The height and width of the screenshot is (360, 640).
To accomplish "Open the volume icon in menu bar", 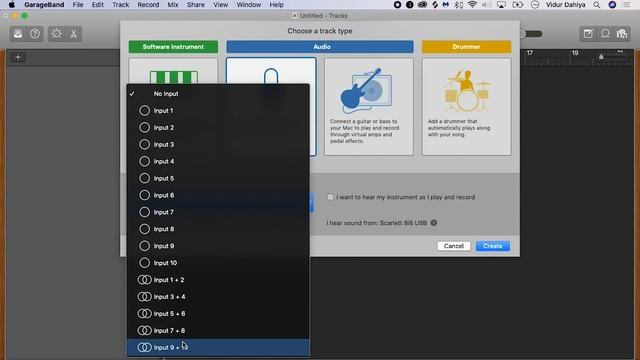I will (486, 5).
